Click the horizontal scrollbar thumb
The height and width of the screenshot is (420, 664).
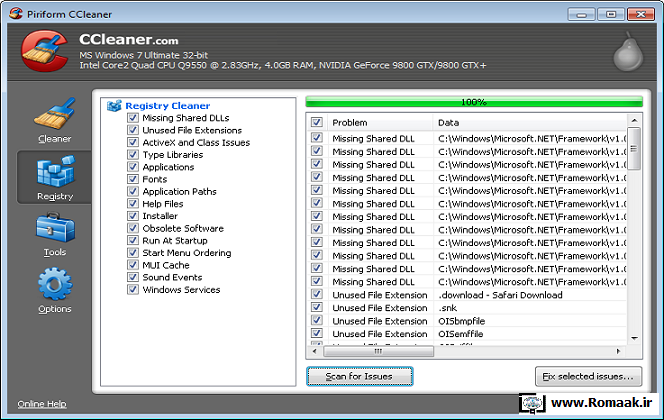pyautogui.click(x=379, y=351)
